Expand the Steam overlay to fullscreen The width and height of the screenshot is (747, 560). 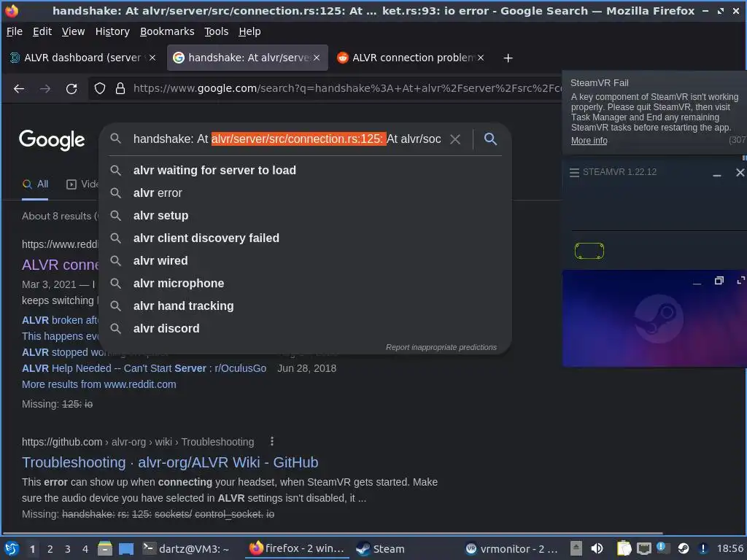741,281
